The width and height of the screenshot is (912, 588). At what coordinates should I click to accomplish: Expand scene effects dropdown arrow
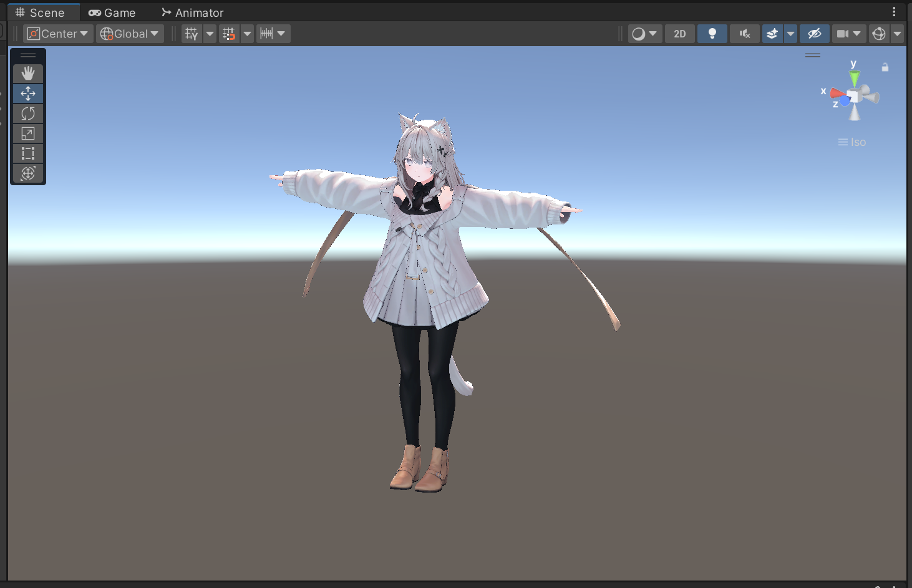[790, 34]
